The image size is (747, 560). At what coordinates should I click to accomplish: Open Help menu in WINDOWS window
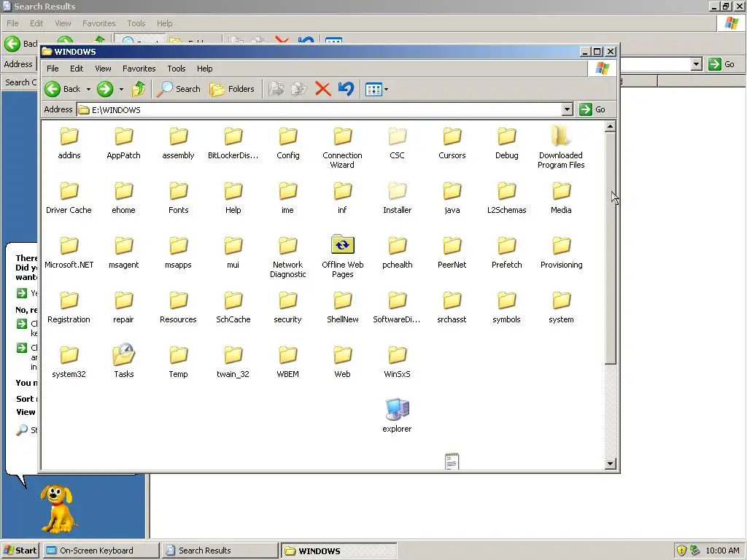pyautogui.click(x=205, y=69)
